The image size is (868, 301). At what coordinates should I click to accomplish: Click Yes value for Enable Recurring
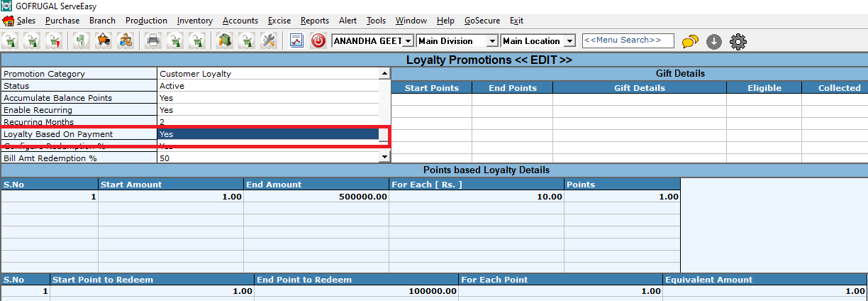coord(268,110)
